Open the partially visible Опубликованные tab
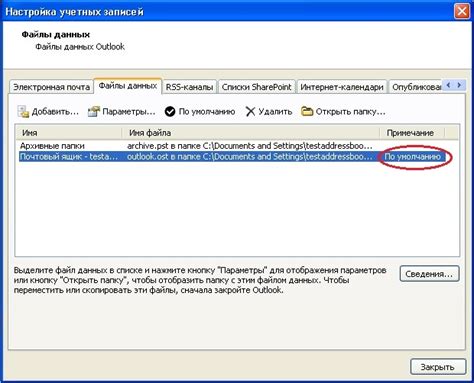The height and width of the screenshot is (383, 474). pyautogui.click(x=416, y=87)
